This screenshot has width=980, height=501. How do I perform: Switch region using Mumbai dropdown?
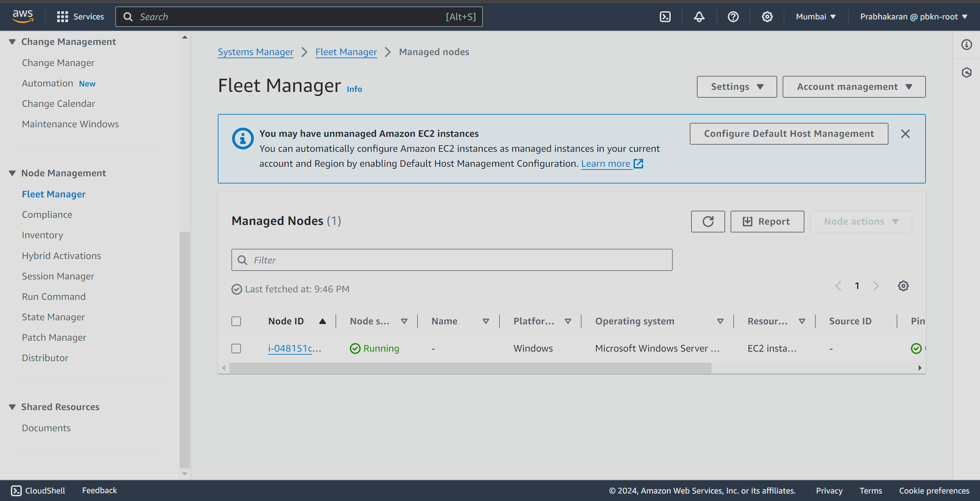tap(815, 17)
